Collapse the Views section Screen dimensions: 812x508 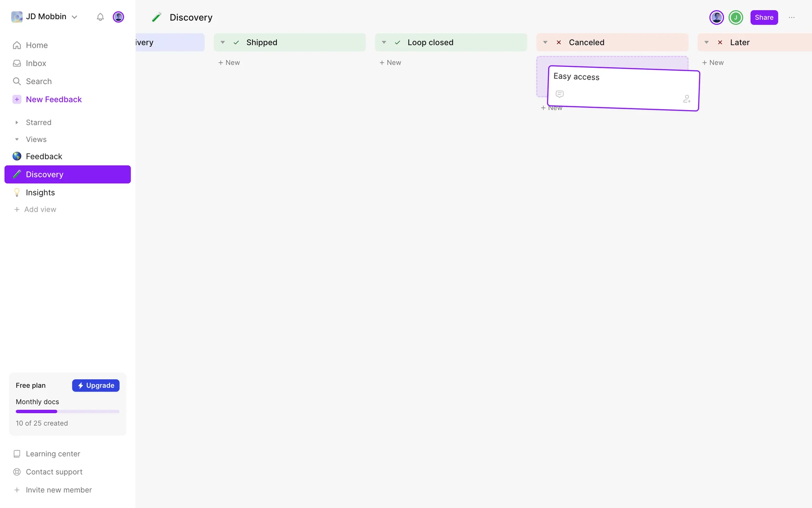17,139
